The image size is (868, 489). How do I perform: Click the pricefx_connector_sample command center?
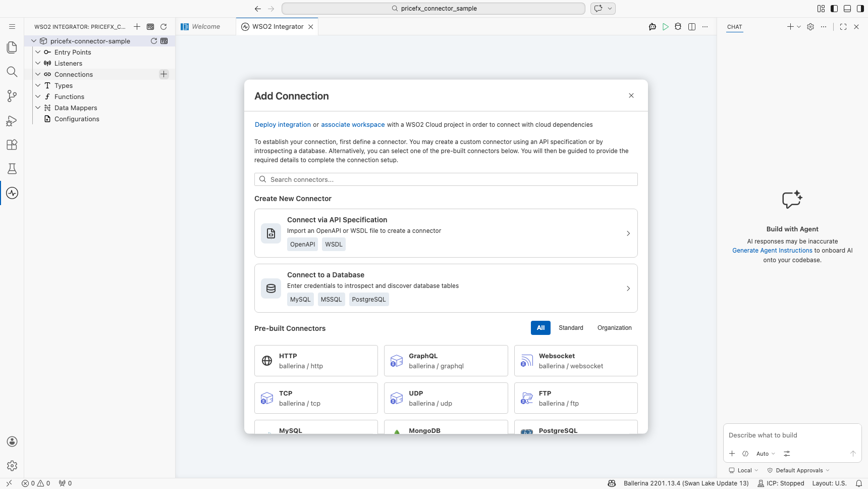pyautogui.click(x=433, y=9)
